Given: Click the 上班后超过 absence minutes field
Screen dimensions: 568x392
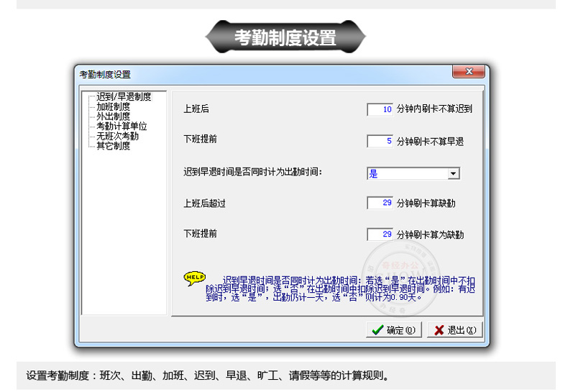Looking at the screenshot, I should (x=380, y=204).
